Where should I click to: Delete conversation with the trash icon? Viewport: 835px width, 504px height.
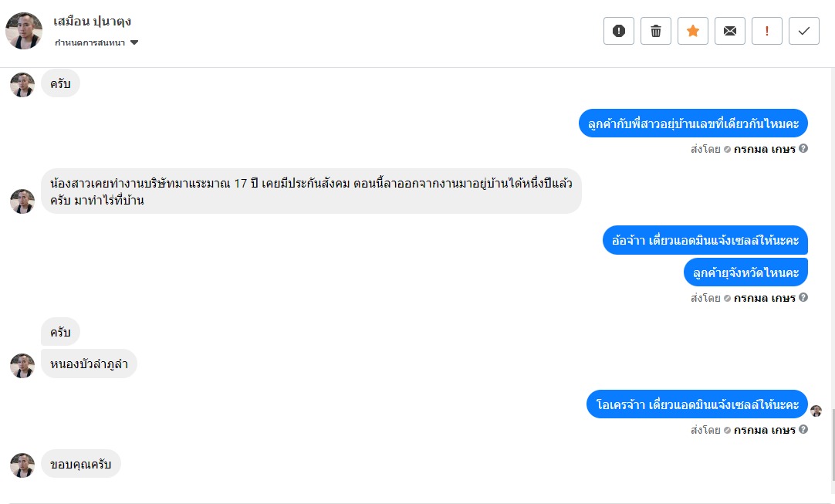(x=656, y=31)
